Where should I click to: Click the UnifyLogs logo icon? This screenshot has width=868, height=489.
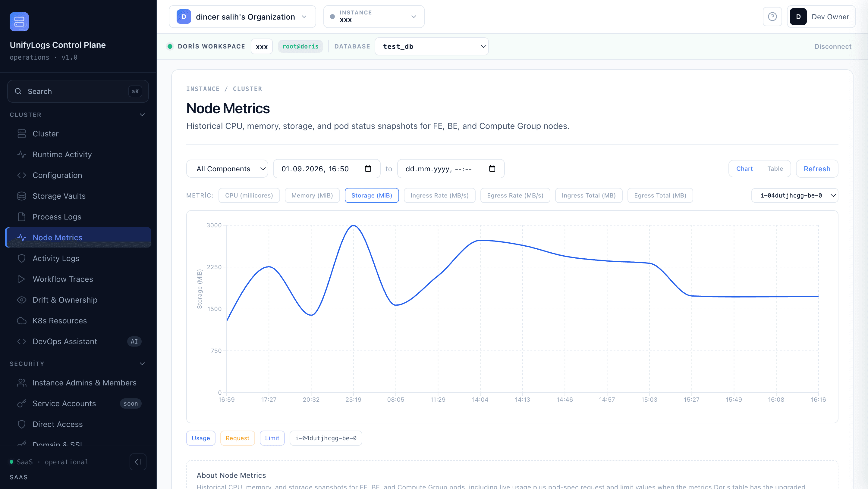point(19,22)
